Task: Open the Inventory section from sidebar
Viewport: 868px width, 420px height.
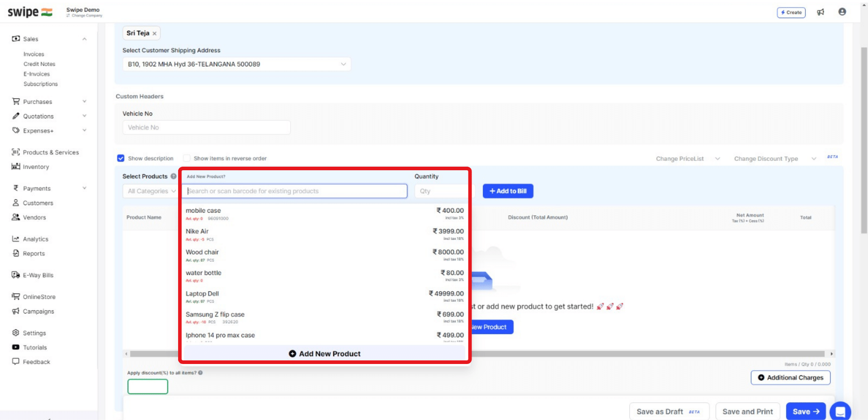Action: pos(35,167)
